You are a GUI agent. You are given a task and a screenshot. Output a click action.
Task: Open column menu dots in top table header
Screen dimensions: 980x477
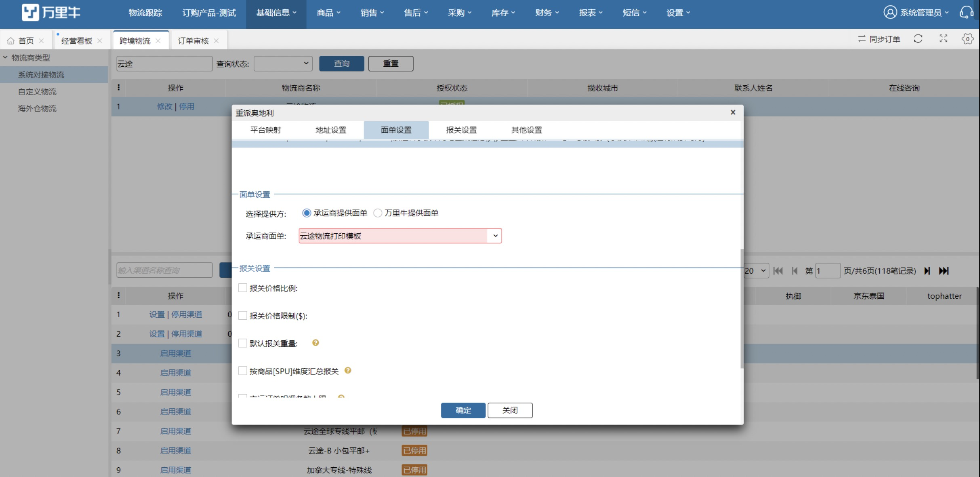click(118, 87)
